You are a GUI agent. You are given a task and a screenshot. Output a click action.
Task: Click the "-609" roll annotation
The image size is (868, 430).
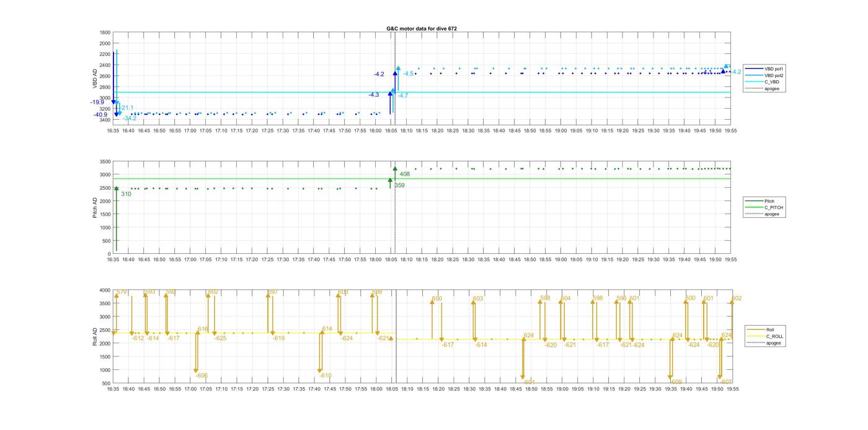[676, 382]
